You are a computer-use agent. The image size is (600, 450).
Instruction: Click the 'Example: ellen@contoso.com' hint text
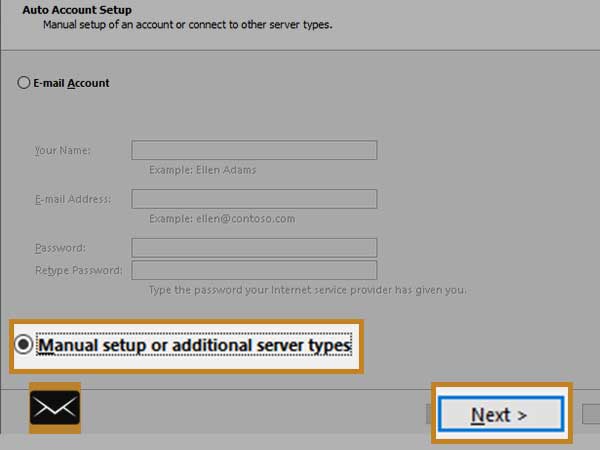click(222, 219)
